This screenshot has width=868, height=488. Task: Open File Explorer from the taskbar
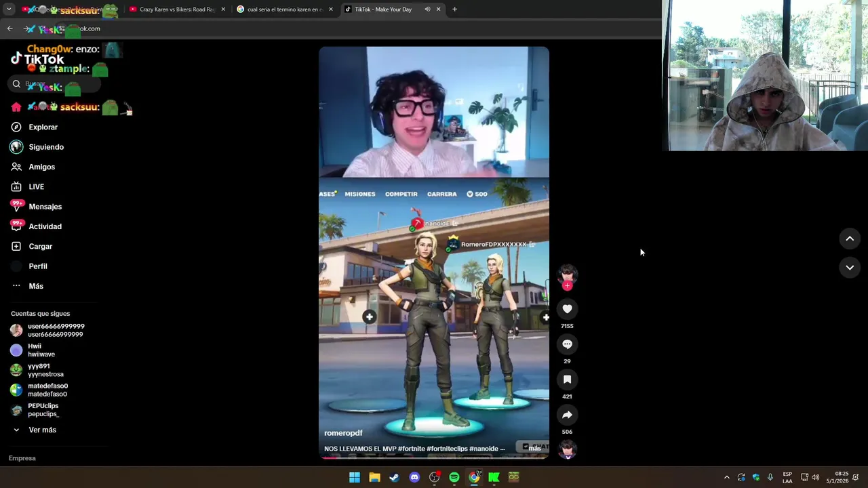click(x=374, y=477)
